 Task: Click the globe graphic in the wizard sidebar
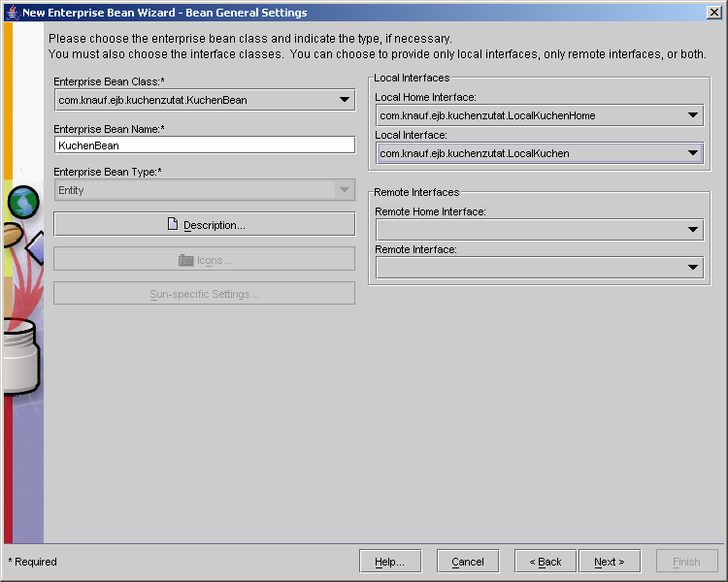[x=23, y=202]
